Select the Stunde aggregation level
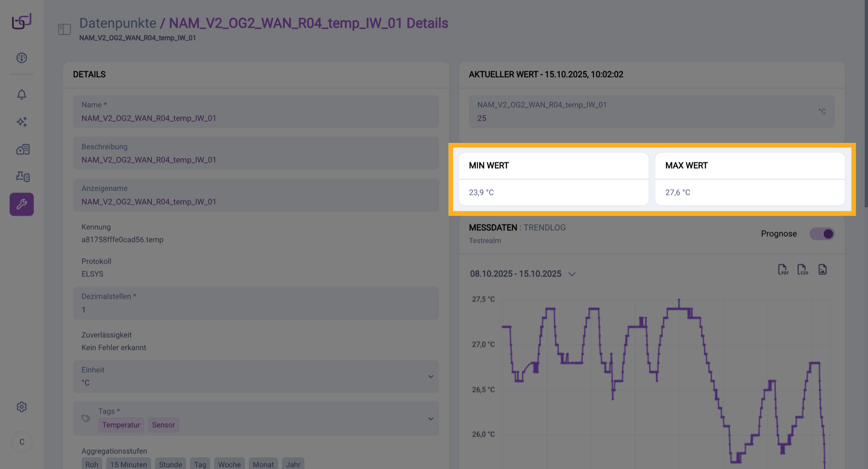 170,464
